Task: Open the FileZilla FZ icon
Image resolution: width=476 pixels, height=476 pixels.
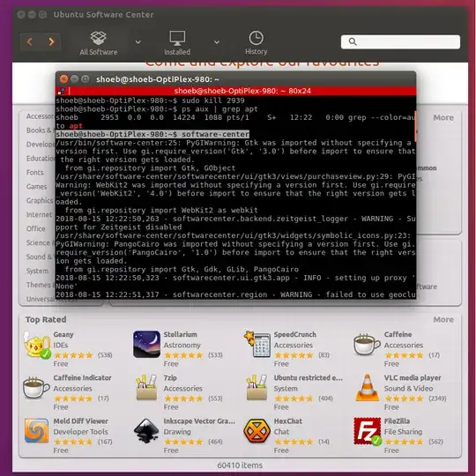Action: point(368,431)
